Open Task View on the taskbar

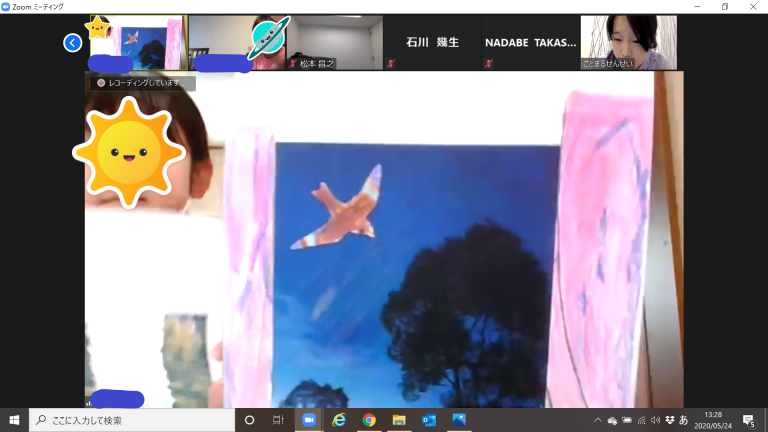pos(278,420)
